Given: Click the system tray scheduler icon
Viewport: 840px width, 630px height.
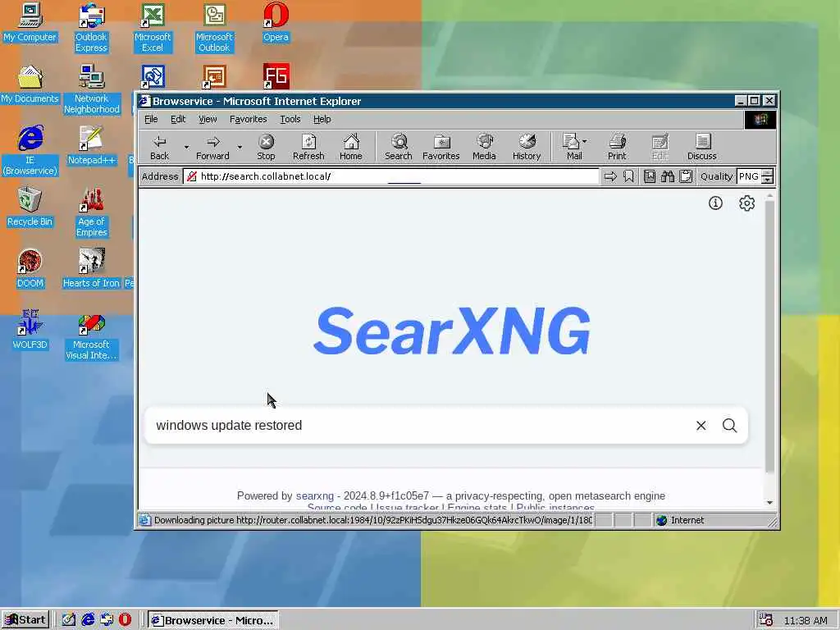Looking at the screenshot, I should pos(765,620).
